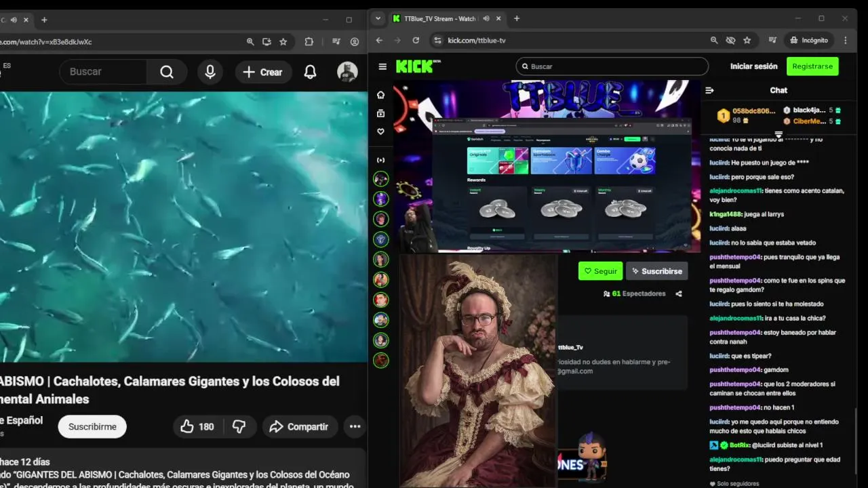Expand the chat leaderboard handle below top gifters
This screenshot has height=488, width=868.
click(x=778, y=134)
